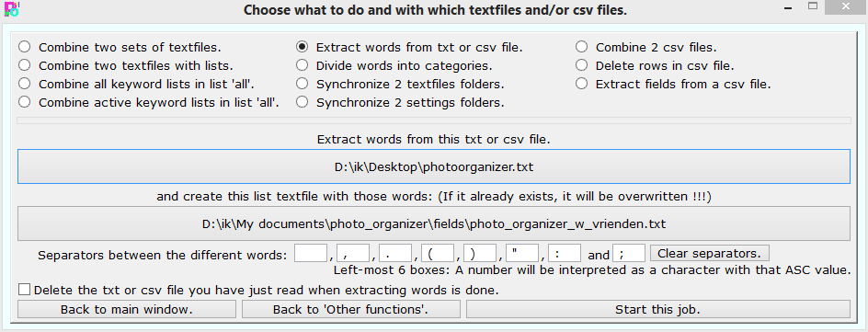Screen dimensions: 868x332
Task: Click the period separator box
Action: [x=395, y=254]
